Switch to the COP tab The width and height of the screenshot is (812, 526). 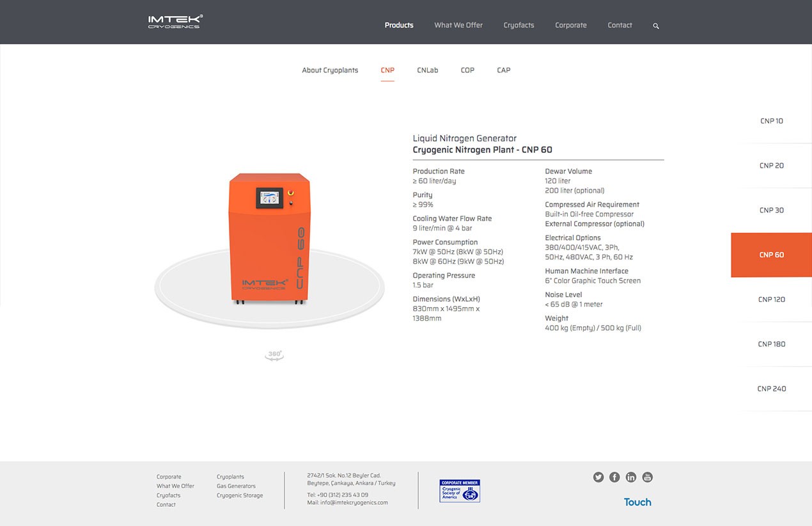click(467, 70)
